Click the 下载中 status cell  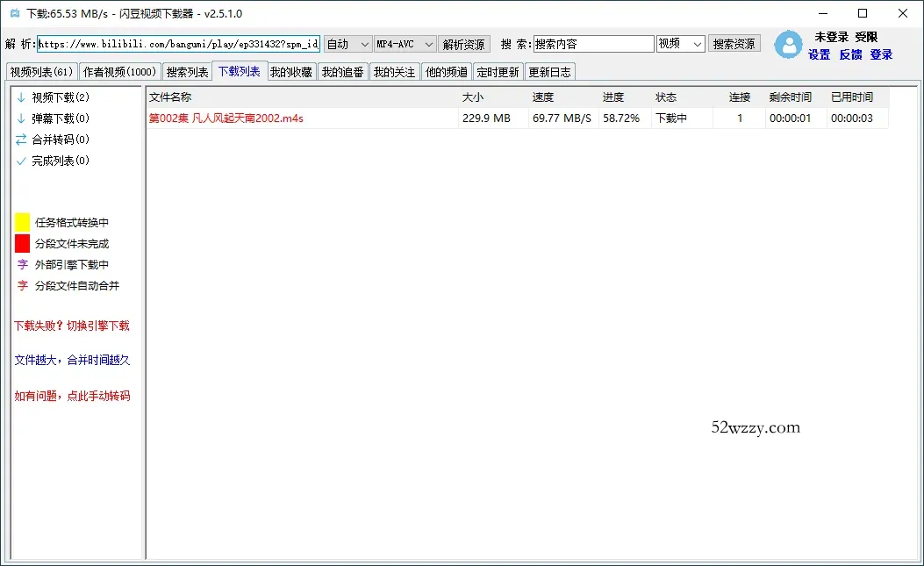pyautogui.click(x=682, y=118)
